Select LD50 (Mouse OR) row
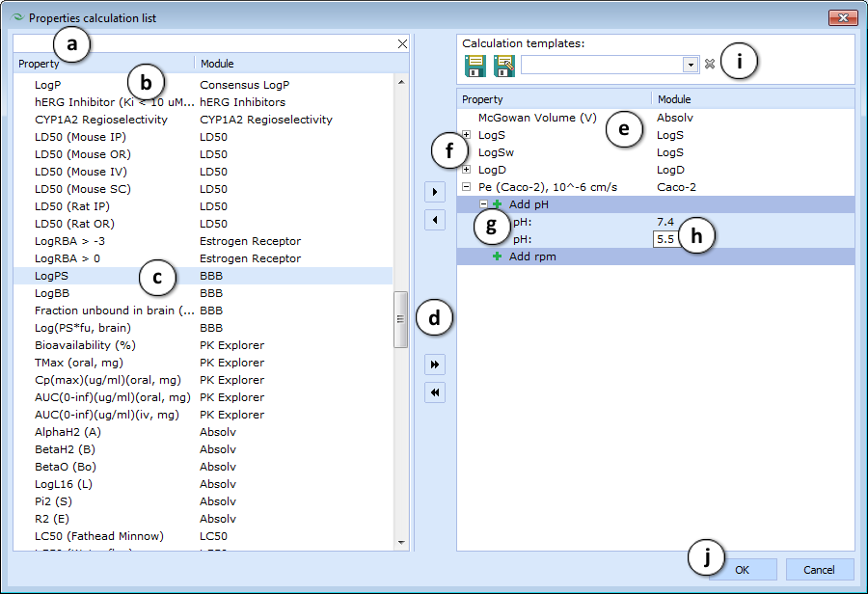 203,154
